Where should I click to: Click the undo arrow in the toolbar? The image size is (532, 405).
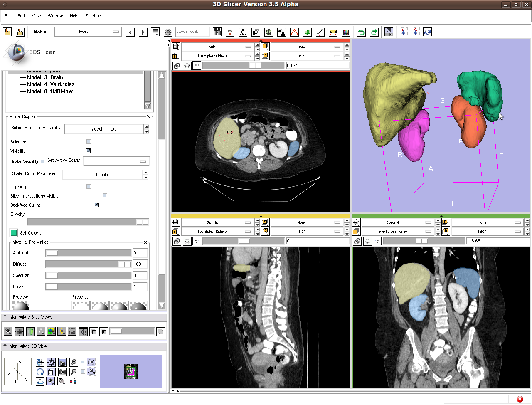pos(361,32)
